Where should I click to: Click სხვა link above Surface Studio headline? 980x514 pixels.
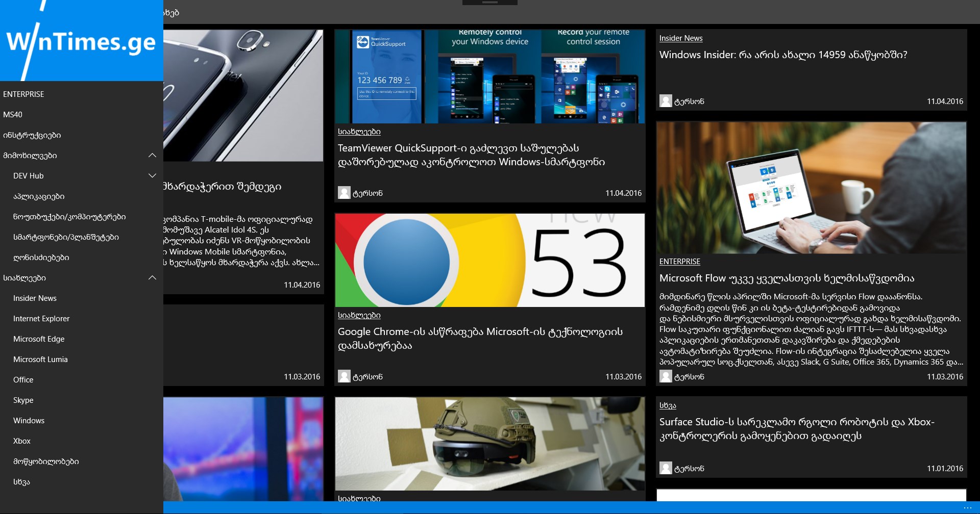668,405
